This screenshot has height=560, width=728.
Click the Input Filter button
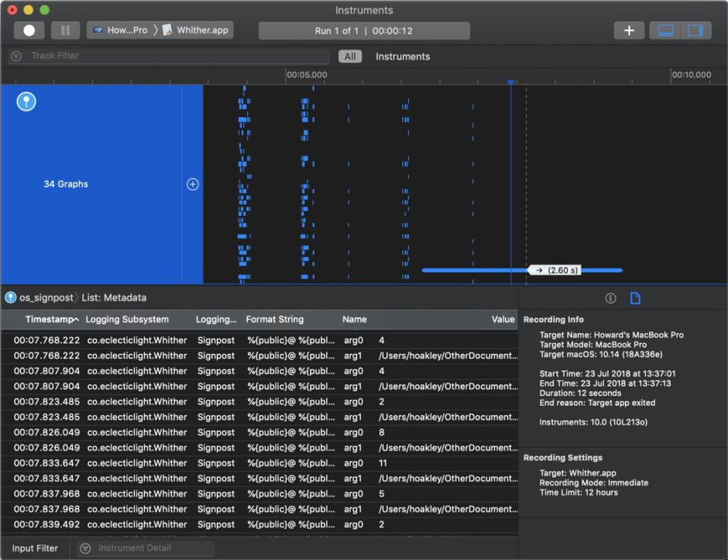(35, 548)
